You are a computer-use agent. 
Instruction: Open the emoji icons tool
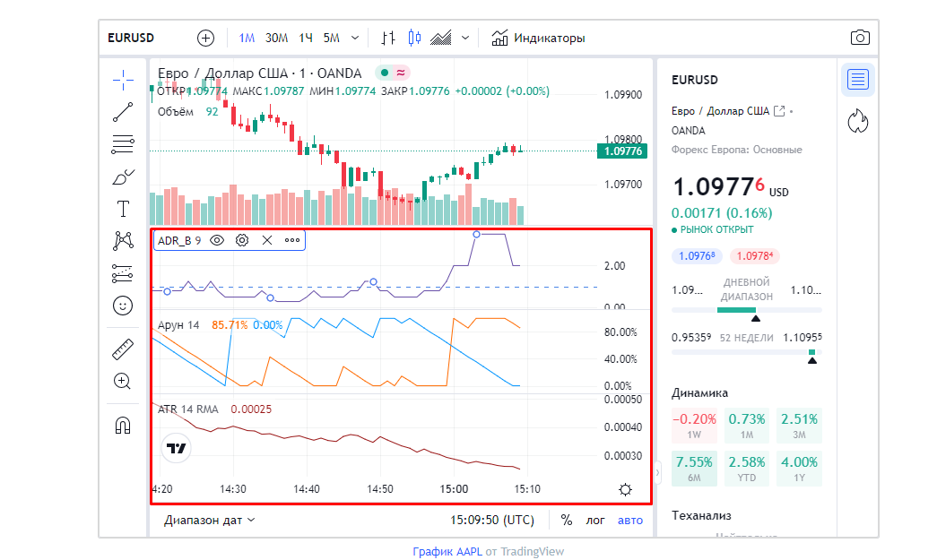pyautogui.click(x=123, y=306)
